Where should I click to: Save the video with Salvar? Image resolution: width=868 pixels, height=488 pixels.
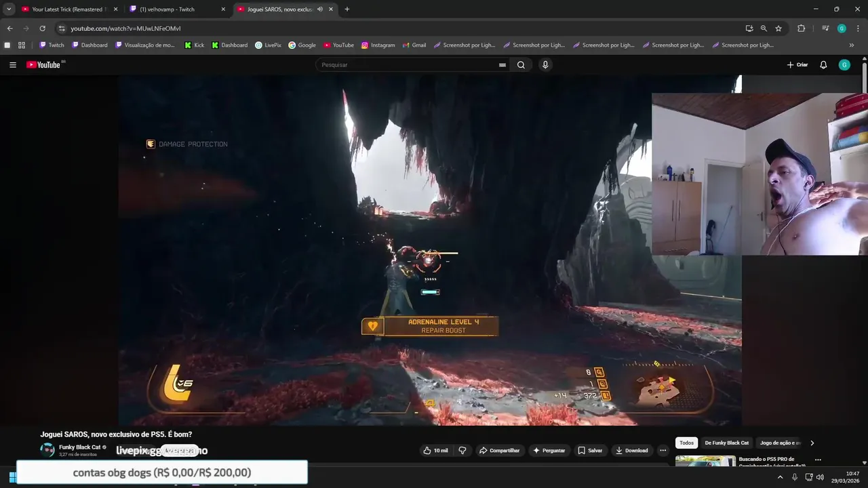pyautogui.click(x=590, y=451)
